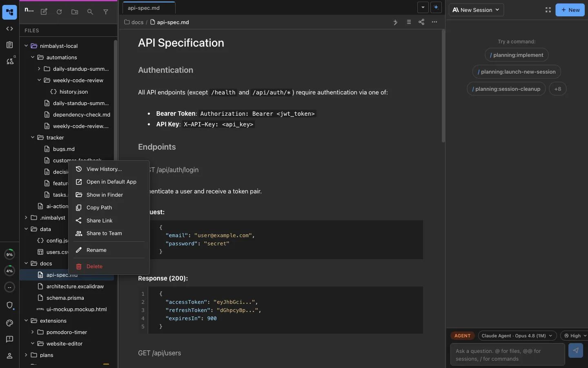Viewport: 588px width, 368px height.
Task: Click the share icon in editor toolbar
Action: click(x=421, y=22)
